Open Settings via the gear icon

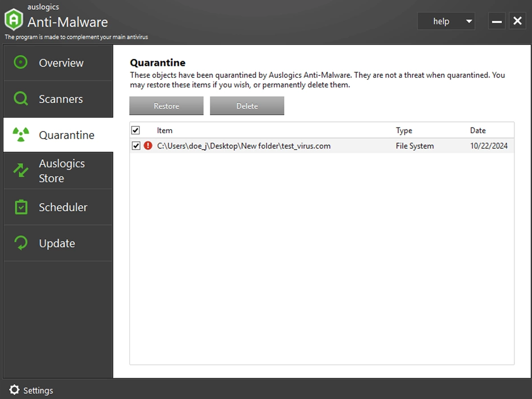(x=14, y=390)
